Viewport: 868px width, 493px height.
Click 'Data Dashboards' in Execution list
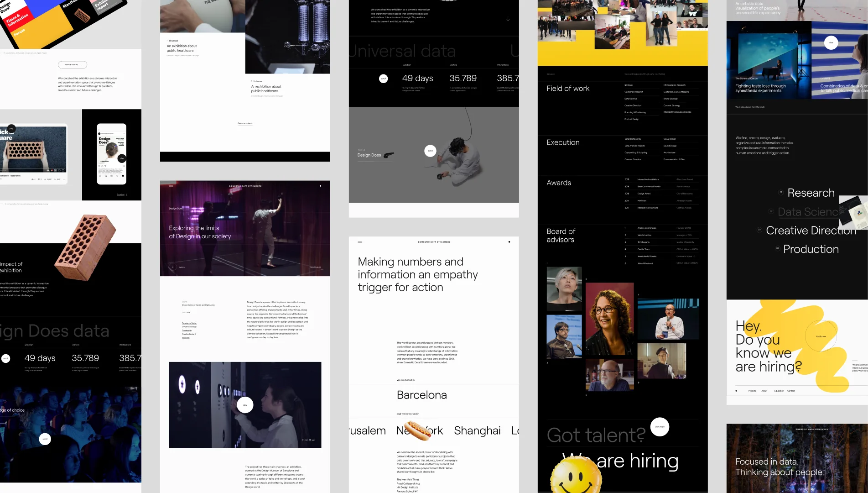click(x=633, y=139)
